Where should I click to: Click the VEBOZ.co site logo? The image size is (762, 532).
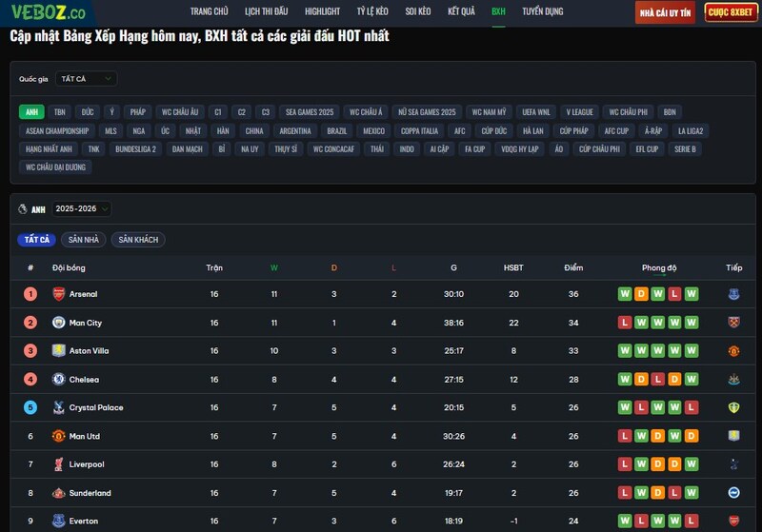coord(49,11)
